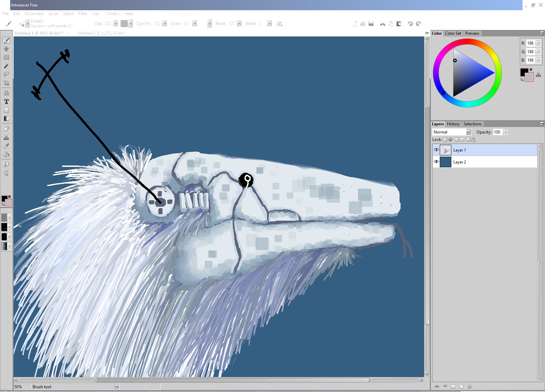Viewport: 545px width, 392px height.
Task: Switch to the Selections tab
Action: click(472, 124)
